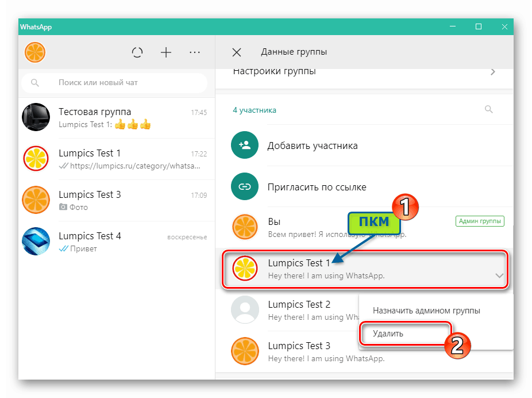Open the Тестовая группа chat
The image size is (532, 398).
point(117,117)
